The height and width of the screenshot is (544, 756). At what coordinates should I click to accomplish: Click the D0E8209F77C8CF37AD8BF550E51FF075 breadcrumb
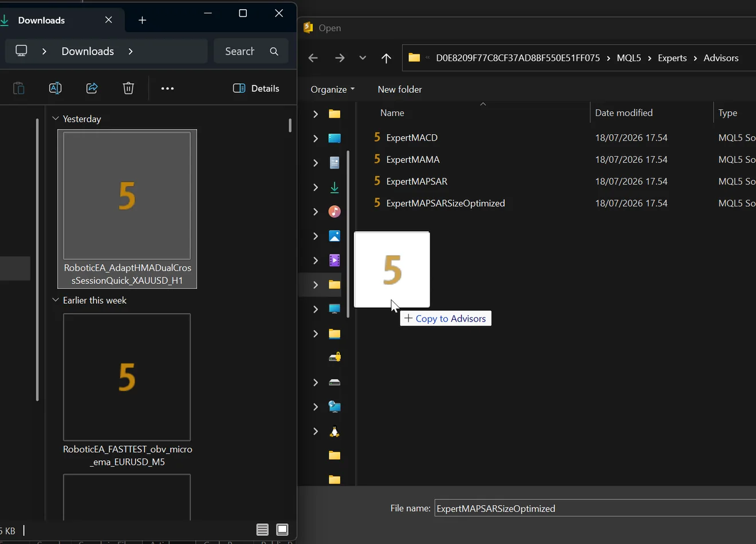click(518, 58)
